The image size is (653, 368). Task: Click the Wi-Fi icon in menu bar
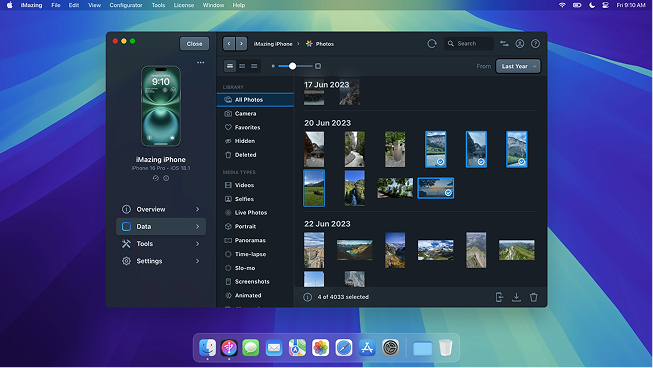tap(562, 5)
